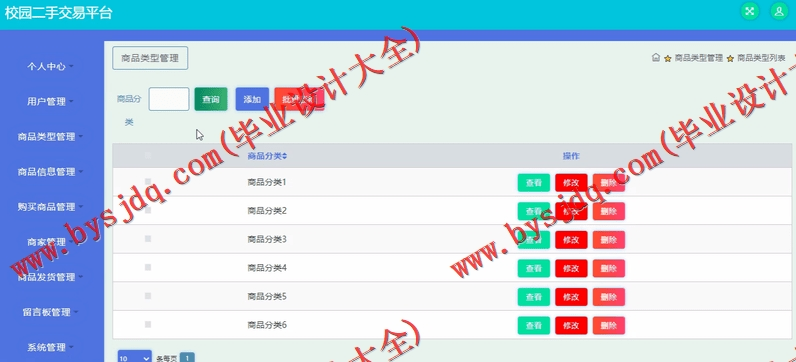Check the box for 商品分类6
Screen dimensions: 796x362
point(148,324)
